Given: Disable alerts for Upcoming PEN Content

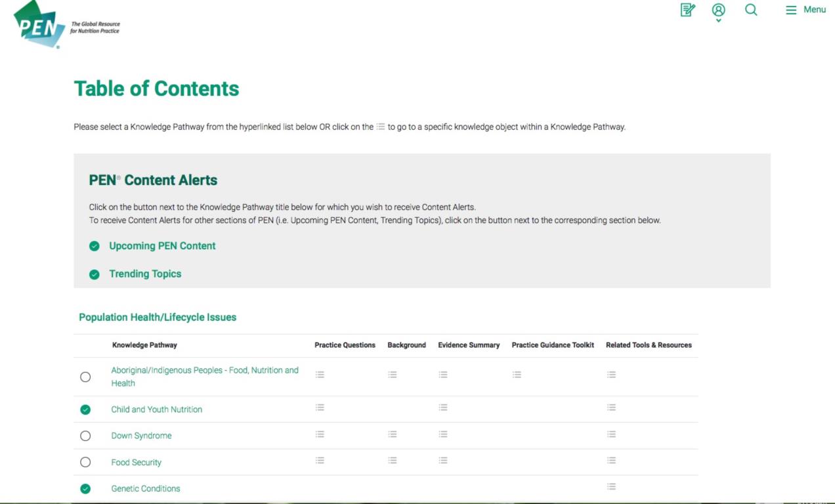Looking at the screenshot, I should 95,246.
